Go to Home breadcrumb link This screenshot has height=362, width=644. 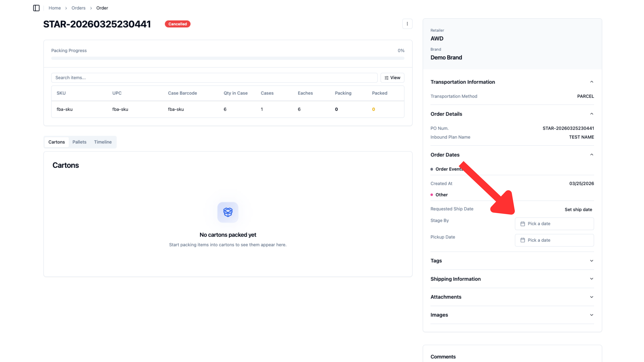pos(55,8)
